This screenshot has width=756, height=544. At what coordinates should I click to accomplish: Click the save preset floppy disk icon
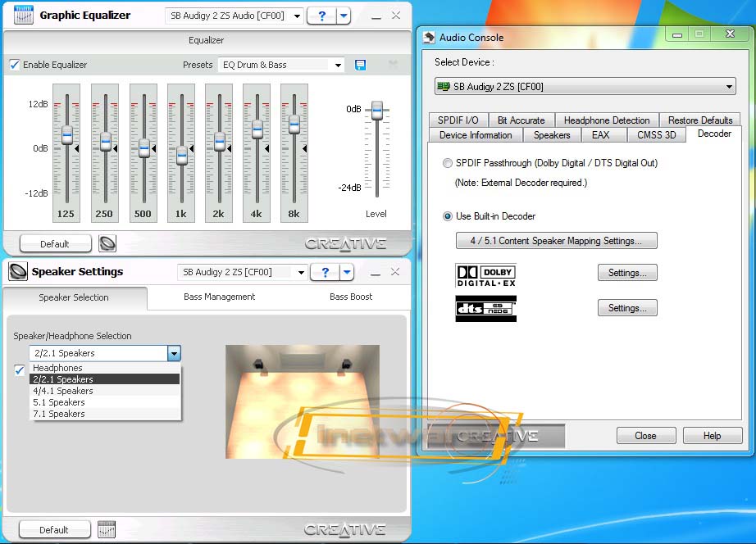click(360, 65)
